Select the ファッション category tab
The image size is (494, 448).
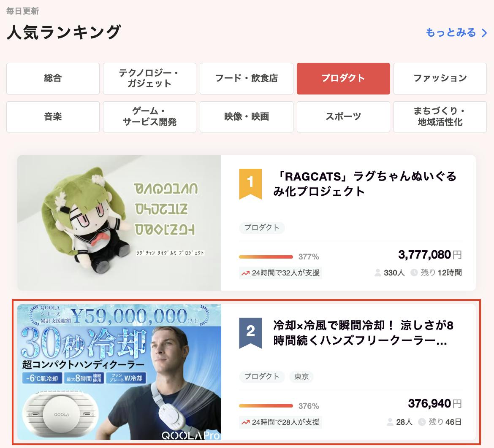440,78
